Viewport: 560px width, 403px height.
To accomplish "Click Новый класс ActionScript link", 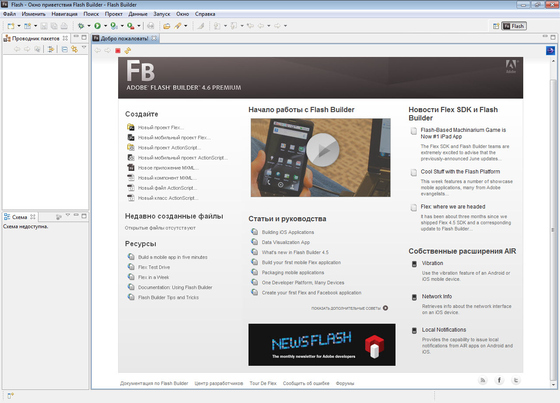I will (x=168, y=198).
